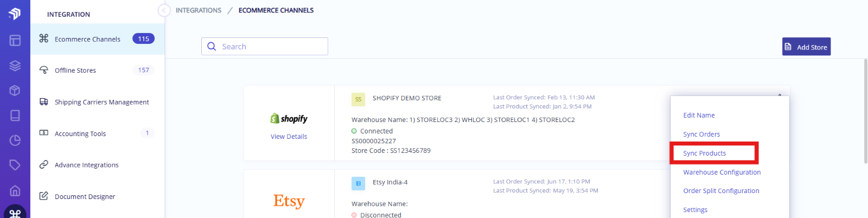Click the Document Designer edit icon
The height and width of the screenshot is (218, 868).
[44, 196]
